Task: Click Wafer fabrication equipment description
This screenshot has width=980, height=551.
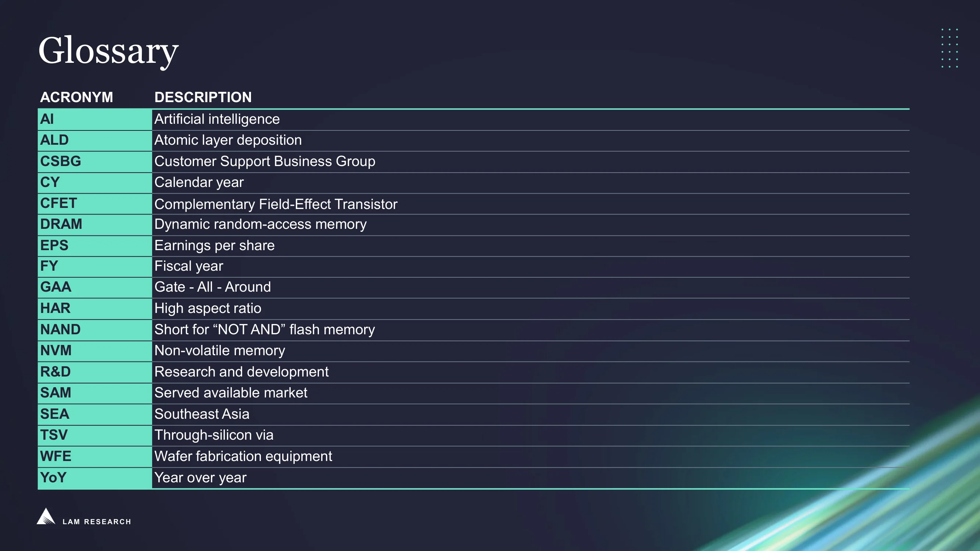Action: click(x=244, y=456)
